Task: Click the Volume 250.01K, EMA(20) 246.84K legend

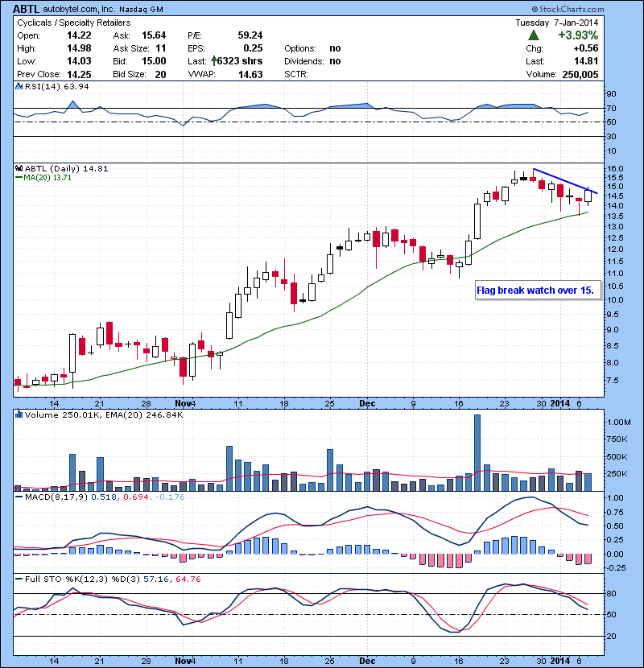Action: (104, 414)
